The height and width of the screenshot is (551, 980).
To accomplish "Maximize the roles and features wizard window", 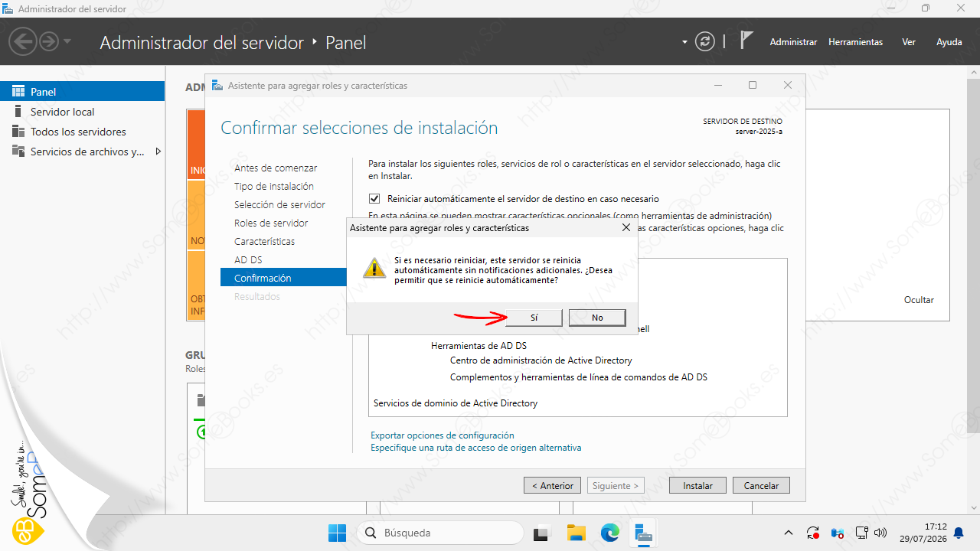I will click(x=753, y=86).
